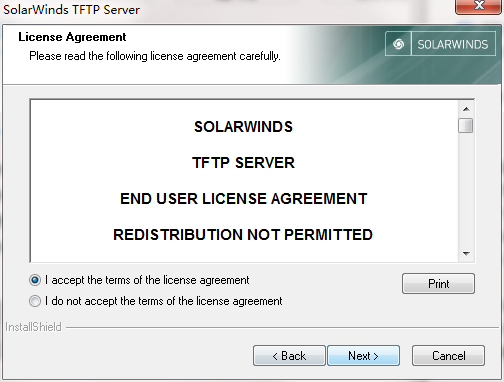Go back to the previous installer step
Image resolution: width=504 pixels, height=382 pixels.
pos(289,356)
